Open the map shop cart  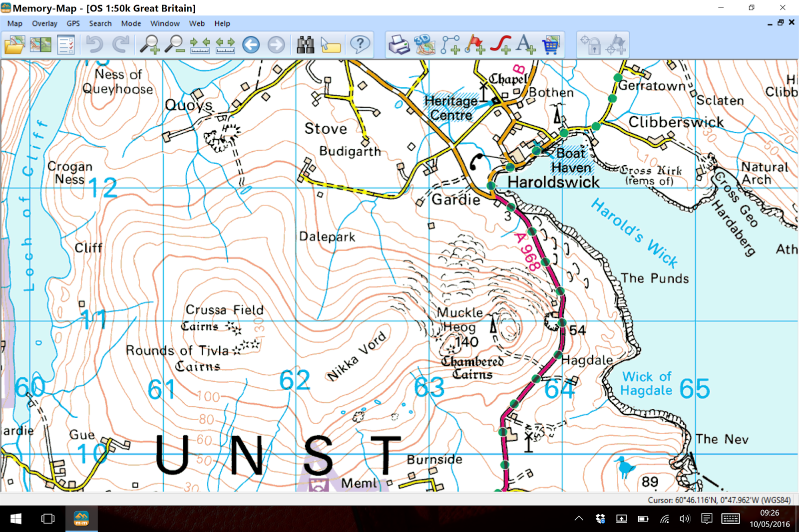(551, 44)
